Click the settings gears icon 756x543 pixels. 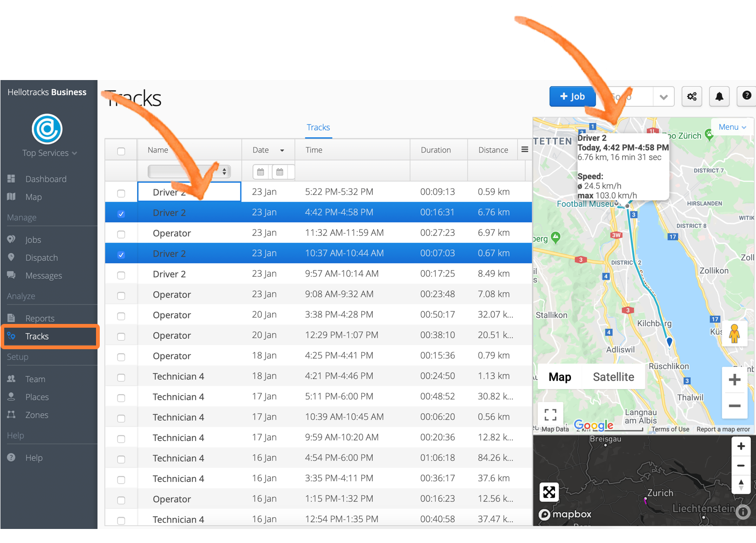(692, 96)
